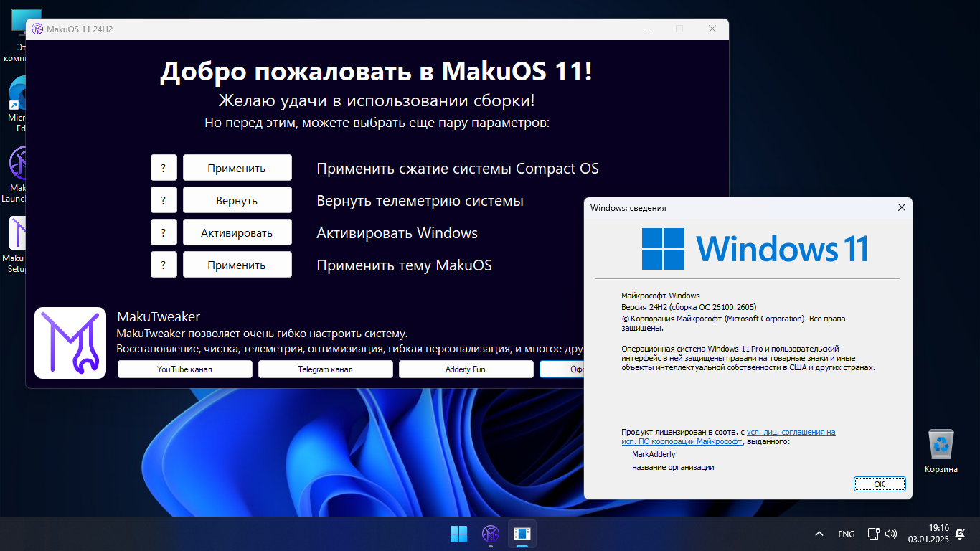Click the 'Желаю удачи в использовании сборки!' text
Screen dimensions: 980x551
(x=377, y=100)
